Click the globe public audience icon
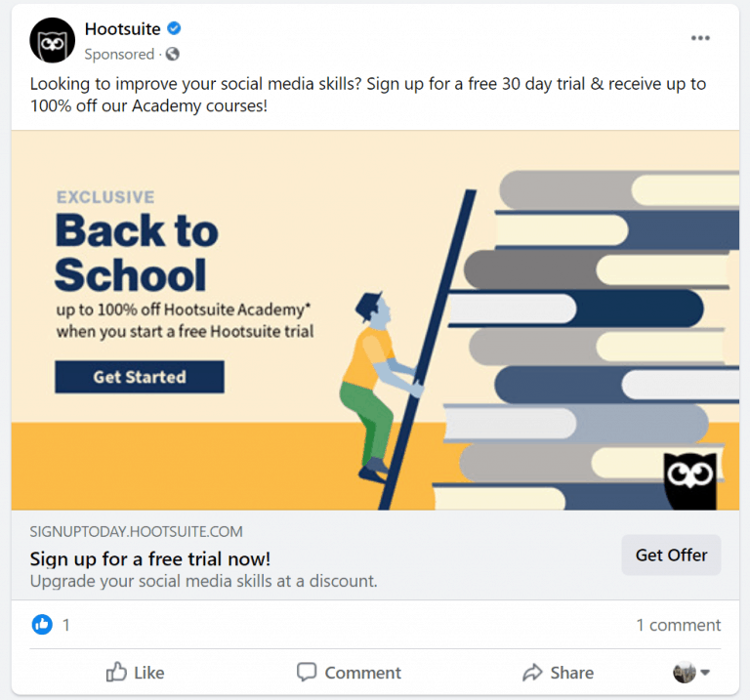 click(173, 54)
